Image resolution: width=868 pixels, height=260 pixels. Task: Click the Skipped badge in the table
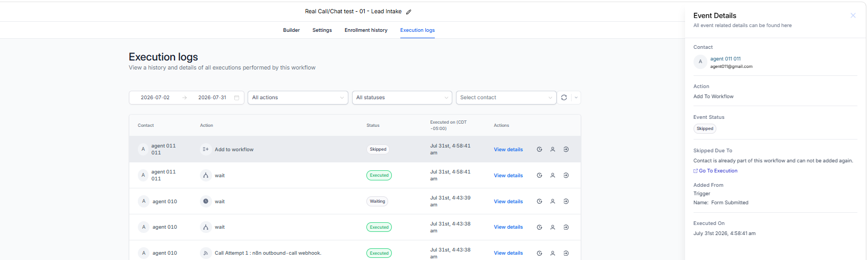click(x=378, y=150)
